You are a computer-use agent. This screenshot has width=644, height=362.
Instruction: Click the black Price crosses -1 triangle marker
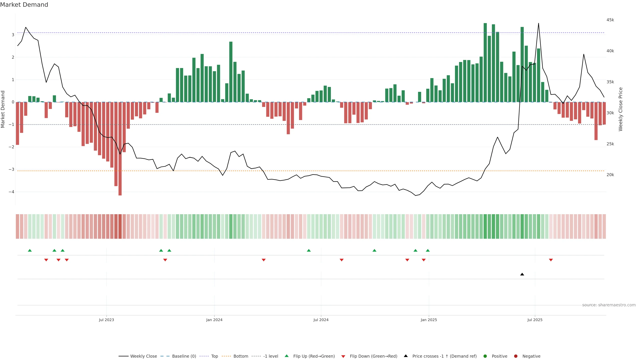click(522, 274)
